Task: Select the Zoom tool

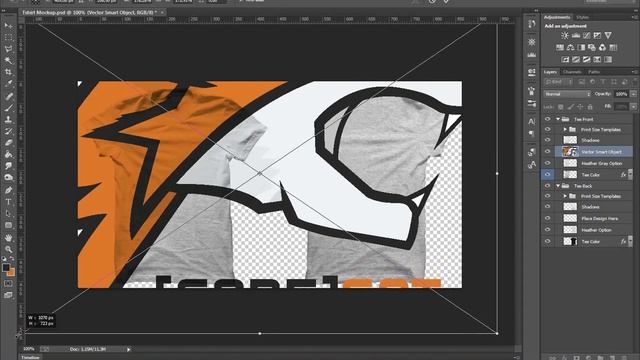Action: point(8,249)
